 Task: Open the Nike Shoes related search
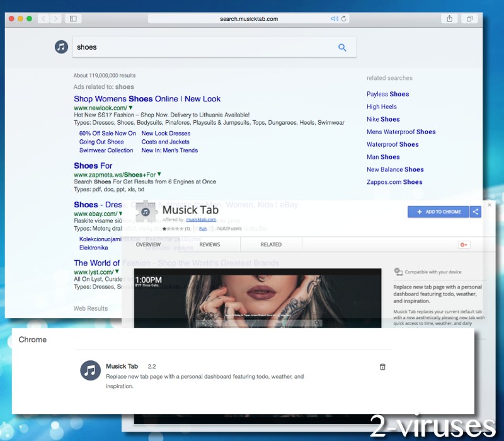383,119
